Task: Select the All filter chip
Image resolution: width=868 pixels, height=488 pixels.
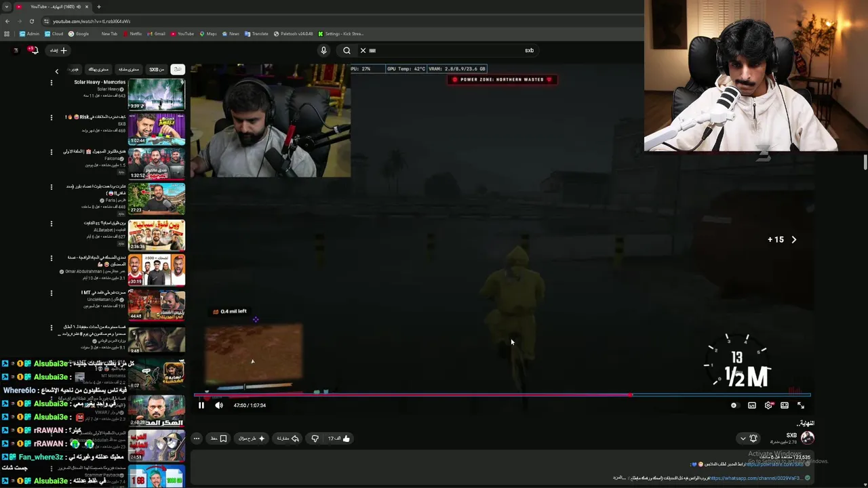Action: tap(177, 69)
